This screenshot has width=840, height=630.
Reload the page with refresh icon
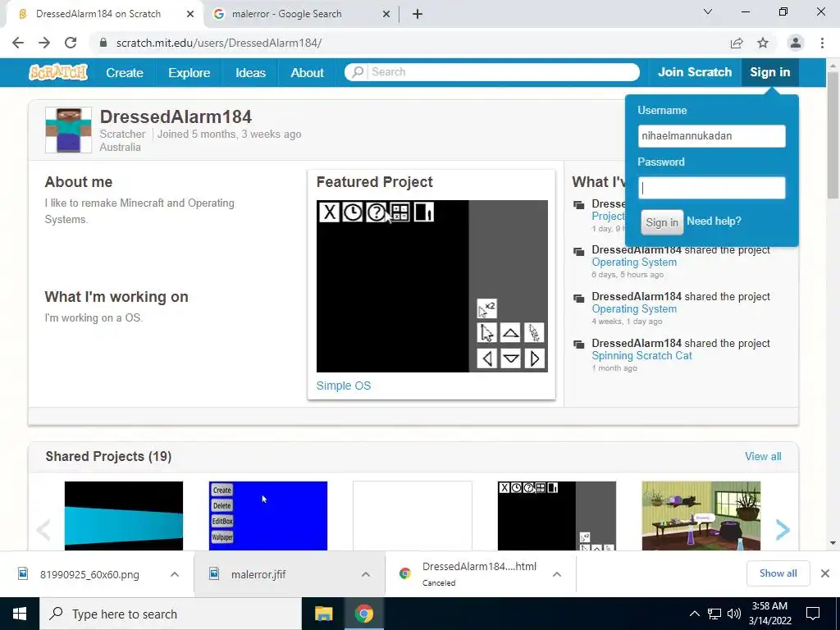click(x=71, y=43)
